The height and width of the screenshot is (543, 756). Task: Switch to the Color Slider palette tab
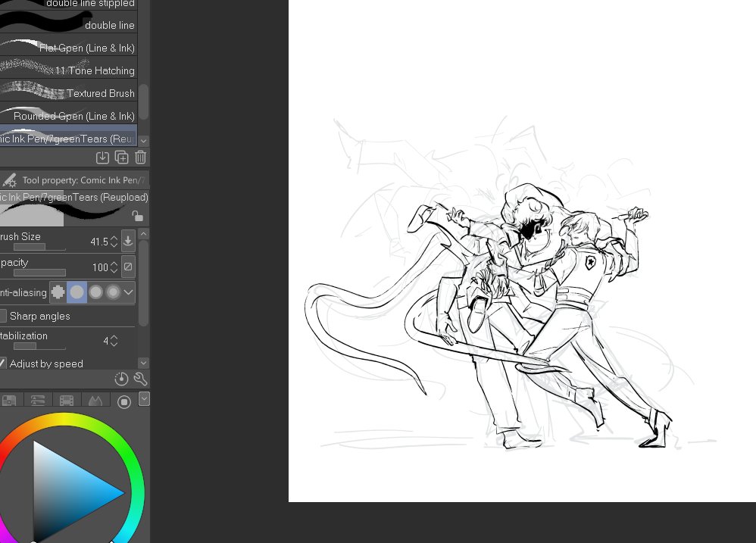[x=38, y=401]
